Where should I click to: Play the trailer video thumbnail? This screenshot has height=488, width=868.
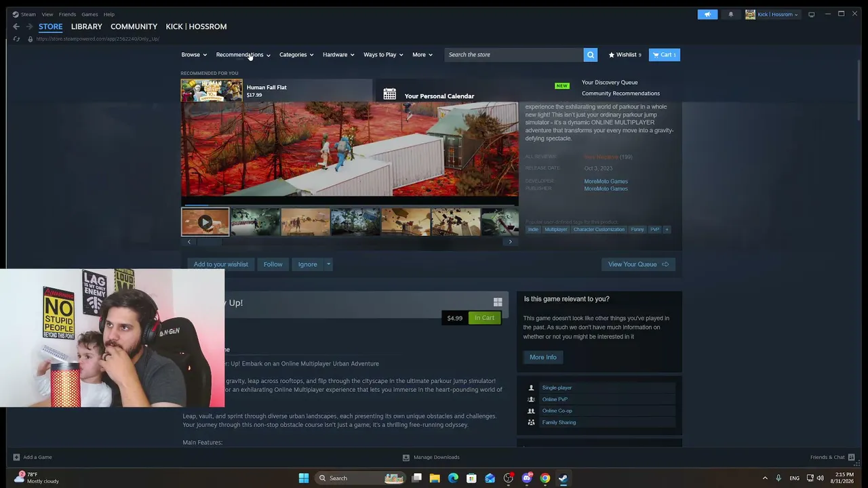(x=205, y=222)
